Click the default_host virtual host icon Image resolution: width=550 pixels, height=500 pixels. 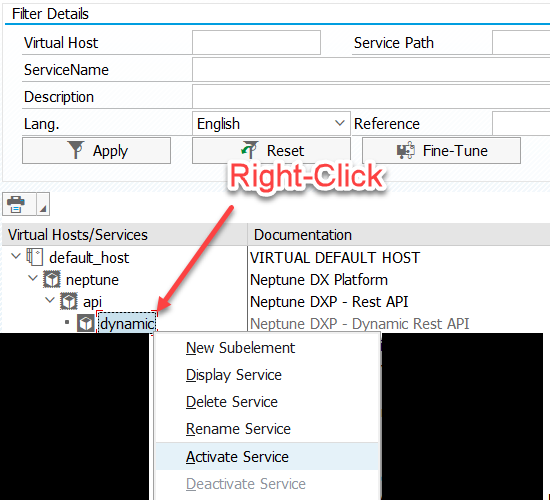(35, 257)
